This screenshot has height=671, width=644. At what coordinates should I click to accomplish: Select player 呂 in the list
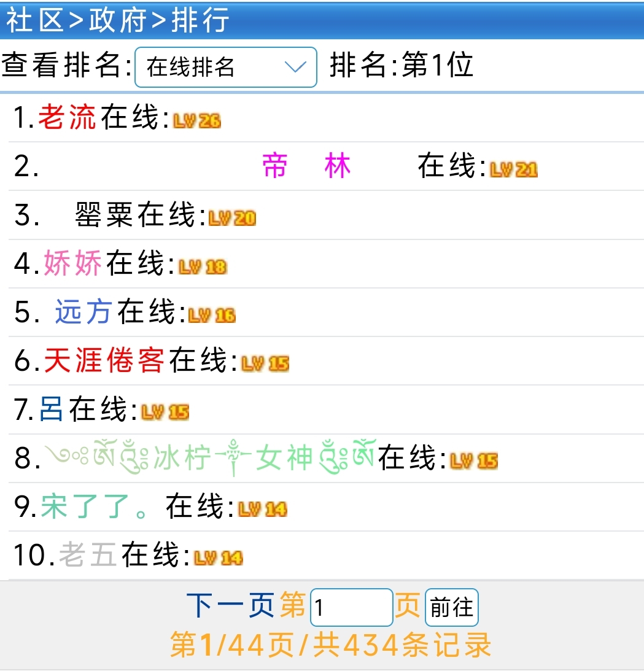tap(52, 411)
